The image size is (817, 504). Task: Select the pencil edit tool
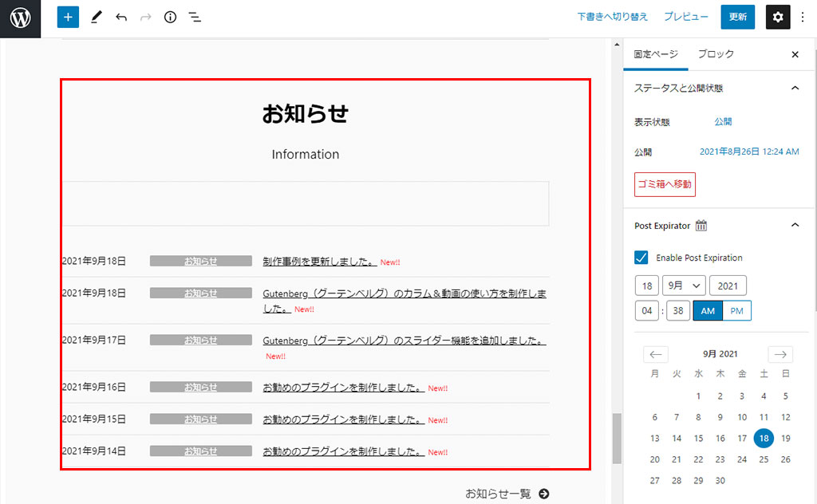tap(97, 17)
